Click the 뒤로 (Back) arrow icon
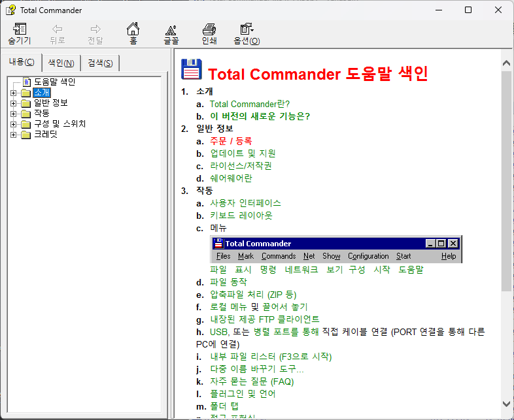The width and height of the screenshot is (514, 420). tap(58, 29)
